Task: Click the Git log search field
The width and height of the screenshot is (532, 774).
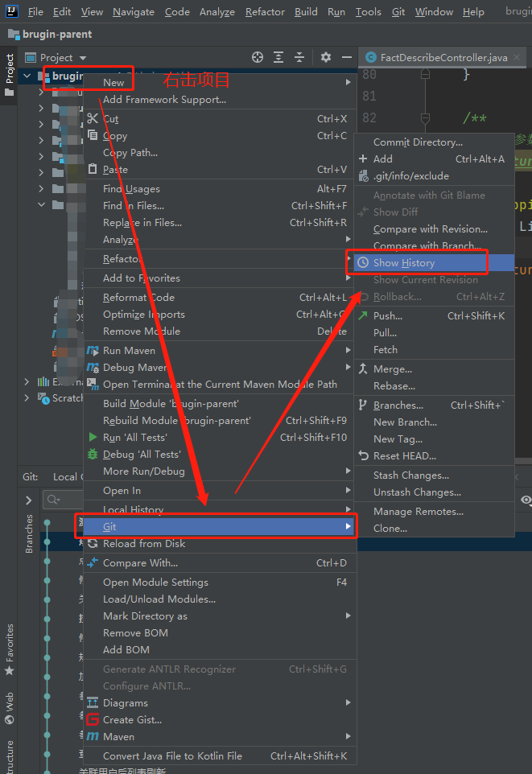Action: pyautogui.click(x=64, y=500)
